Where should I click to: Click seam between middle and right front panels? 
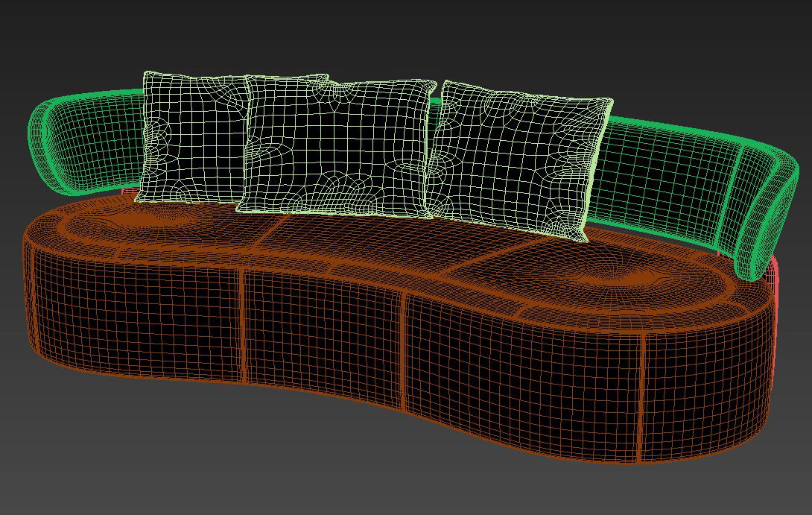405,350
